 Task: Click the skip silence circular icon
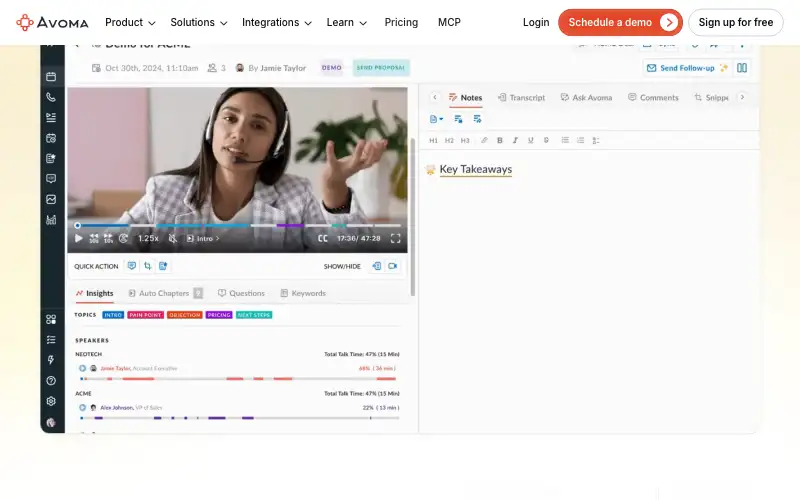pos(123,238)
